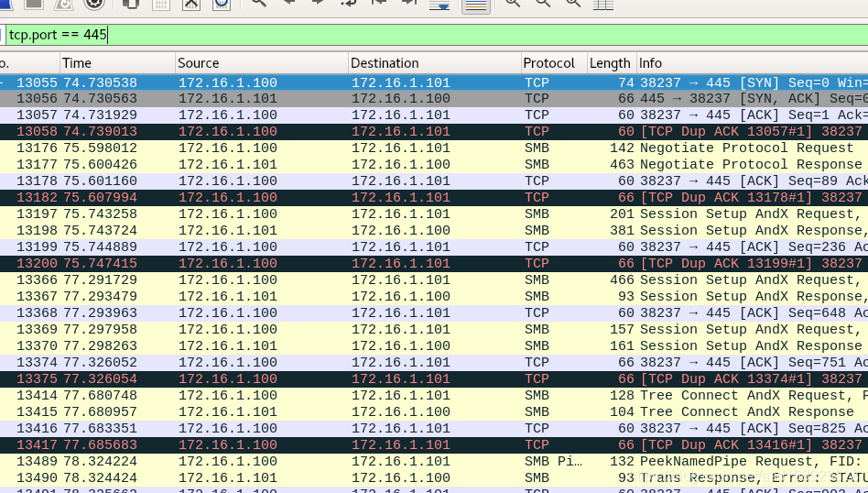Image resolution: width=868 pixels, height=493 pixels.
Task: Select packet 13374 with Seq=751
Action: point(434,362)
